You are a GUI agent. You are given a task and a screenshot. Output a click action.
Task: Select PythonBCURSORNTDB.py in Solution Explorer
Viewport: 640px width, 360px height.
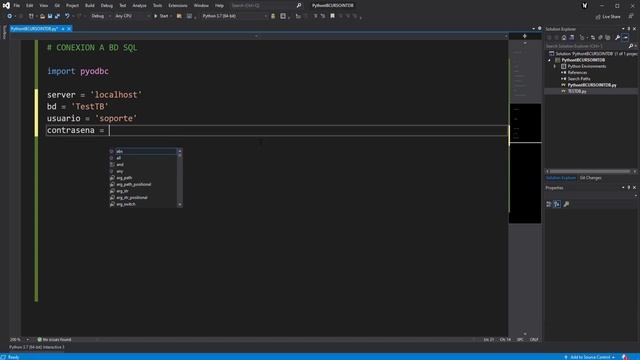point(592,85)
